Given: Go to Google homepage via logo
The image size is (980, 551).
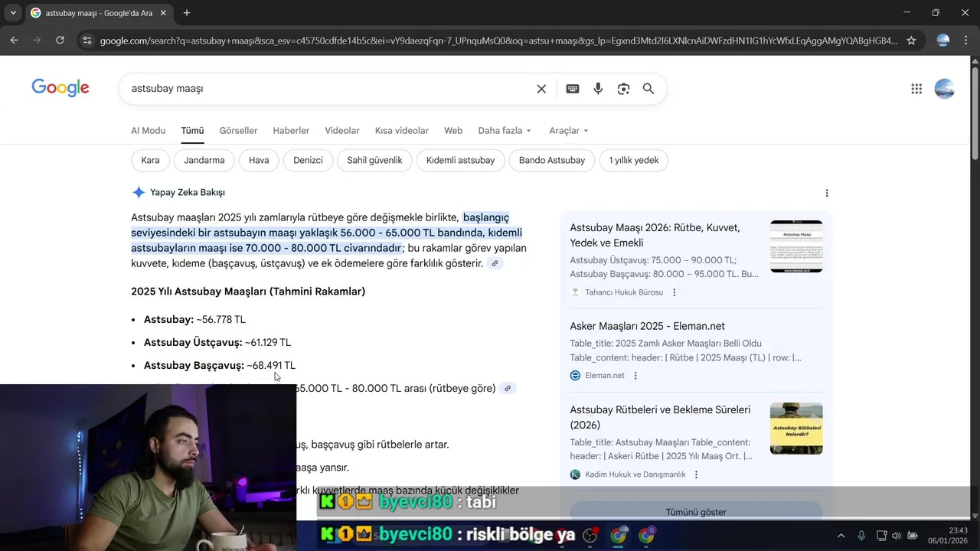Looking at the screenshot, I should coord(60,88).
